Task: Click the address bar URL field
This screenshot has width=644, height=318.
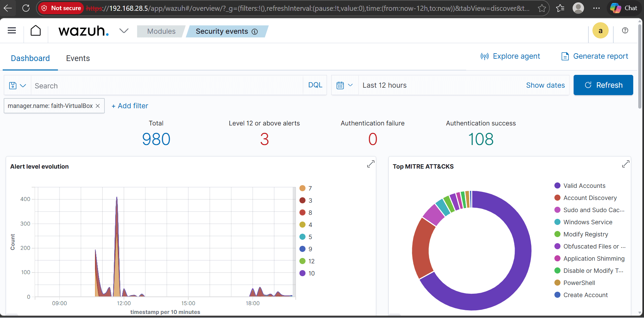Action: coord(308,8)
